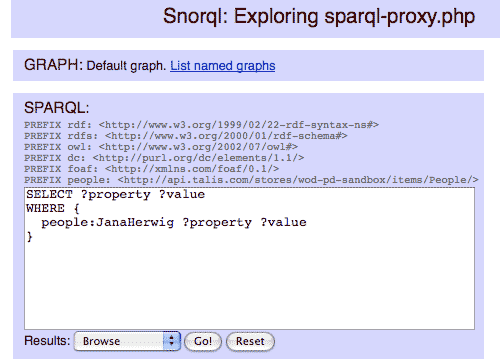
Task: Click the PREFIX rdfs: namespace line
Action: [186, 136]
